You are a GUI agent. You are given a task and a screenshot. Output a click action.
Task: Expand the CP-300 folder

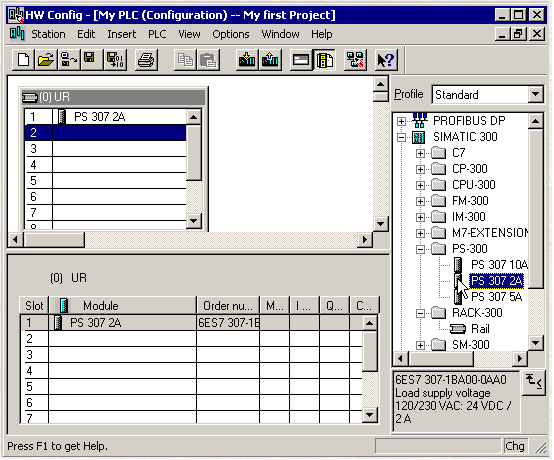tap(420, 169)
